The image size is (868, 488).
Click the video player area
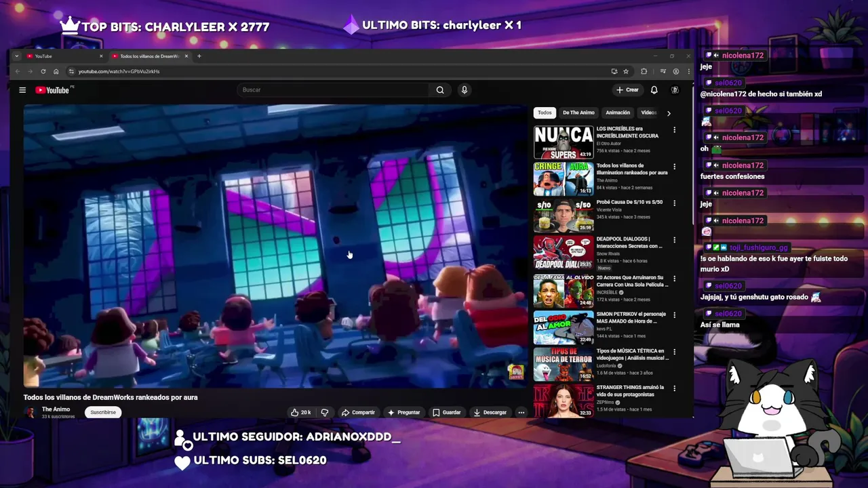click(x=275, y=246)
